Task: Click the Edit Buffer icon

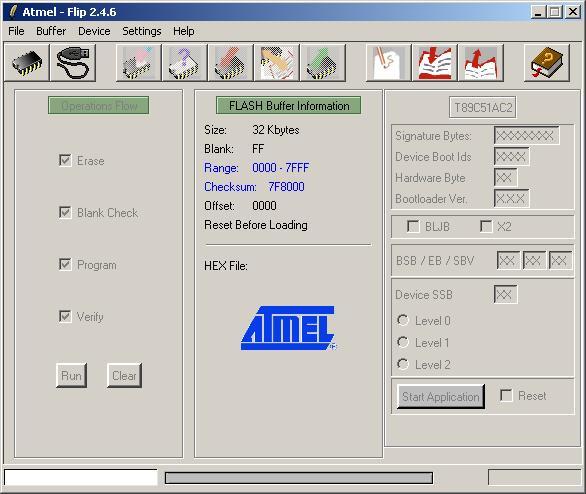Action: click(x=388, y=62)
